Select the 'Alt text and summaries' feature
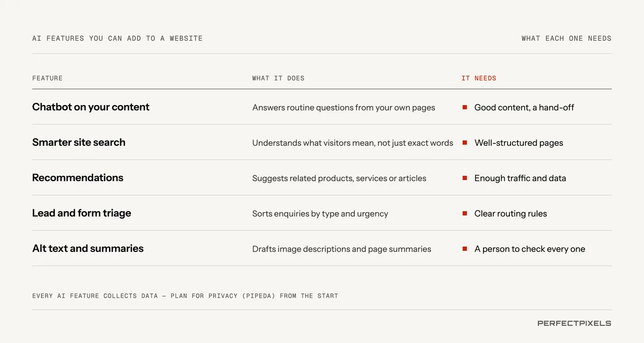 click(x=88, y=249)
